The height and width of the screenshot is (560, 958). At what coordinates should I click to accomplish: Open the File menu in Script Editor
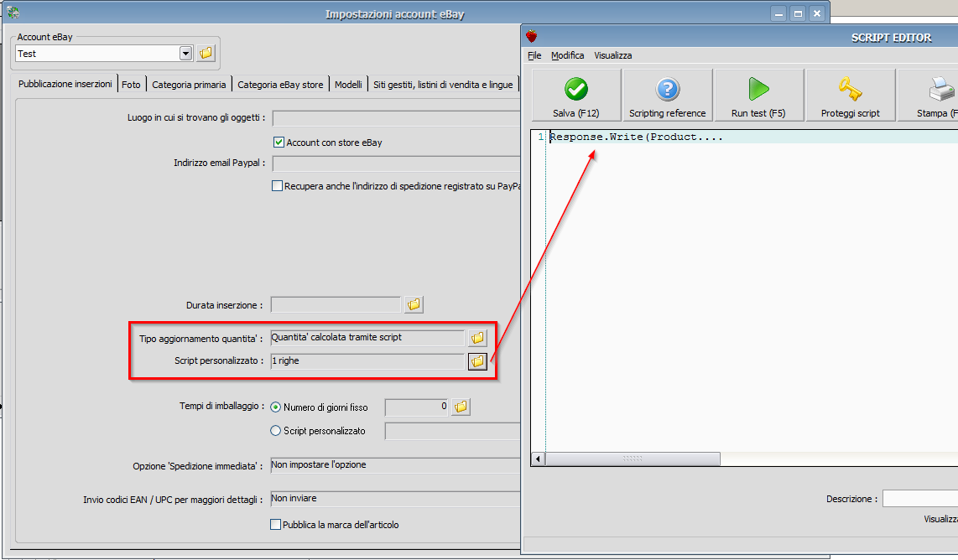pyautogui.click(x=534, y=55)
